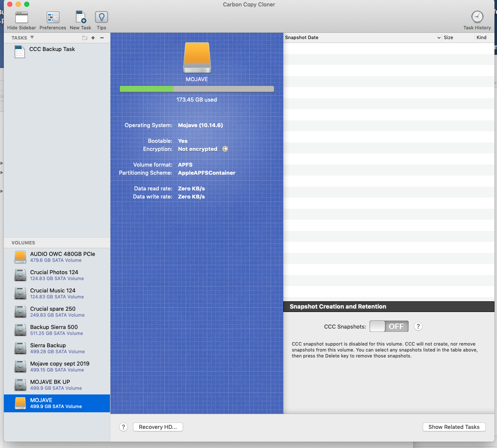Open Task History clock icon
Screen dimensions: 497x448
coord(477,17)
